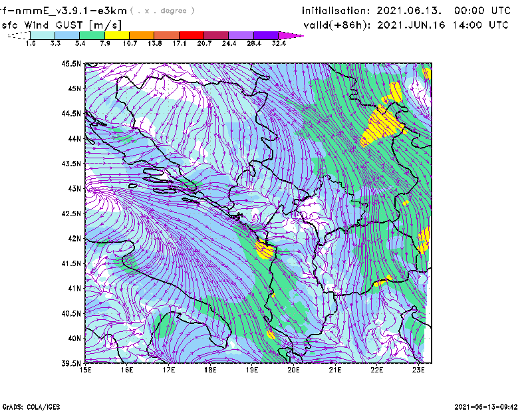The image size is (532, 411).
Task: Click the '45.5N' latitude label
Action: (71, 63)
